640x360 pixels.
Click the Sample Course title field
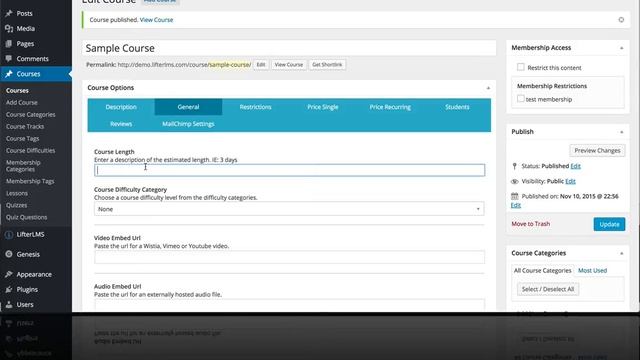289,48
